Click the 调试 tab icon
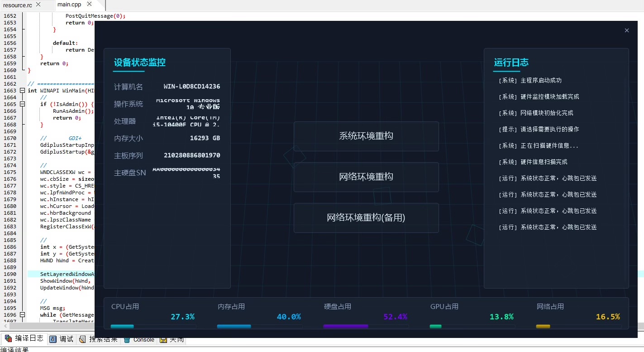The image size is (644, 352). [53, 339]
